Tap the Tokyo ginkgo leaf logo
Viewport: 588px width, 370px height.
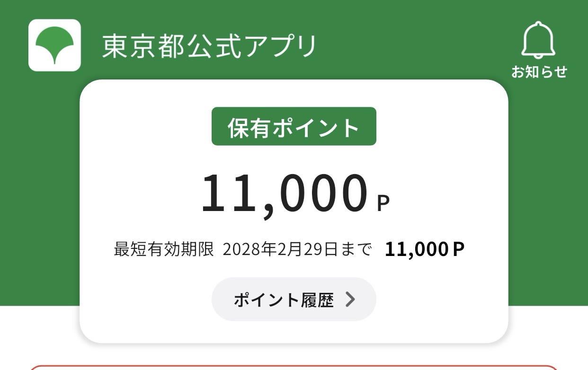54,44
